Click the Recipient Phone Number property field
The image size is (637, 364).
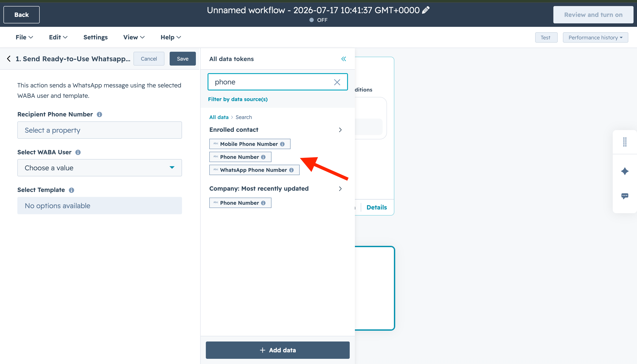pos(99,130)
